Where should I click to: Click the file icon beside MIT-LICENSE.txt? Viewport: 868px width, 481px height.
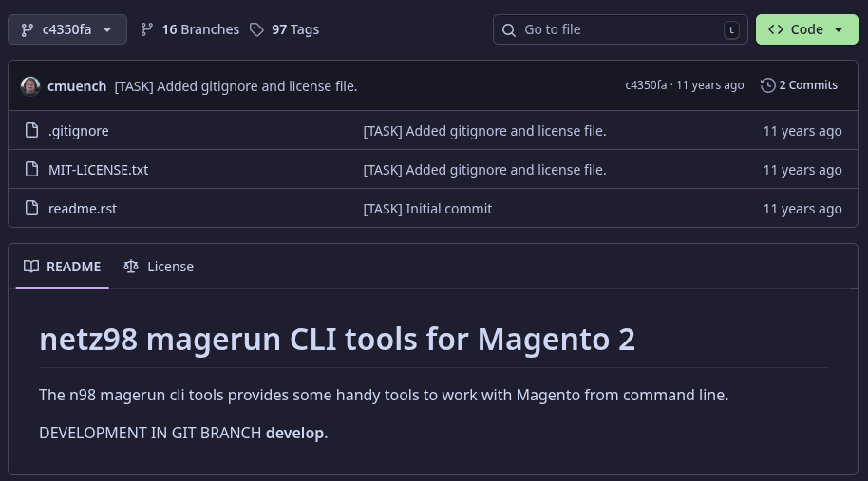coord(31,170)
